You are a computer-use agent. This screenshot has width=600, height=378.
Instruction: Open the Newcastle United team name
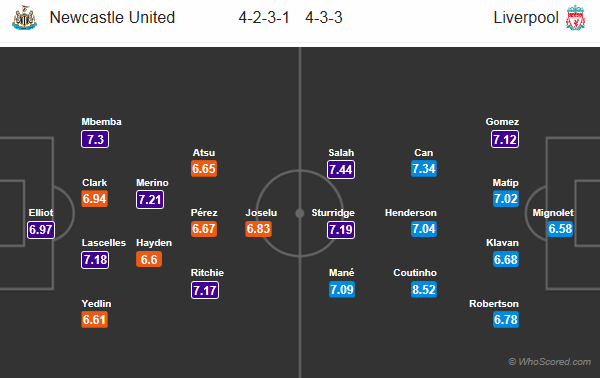[x=112, y=18]
